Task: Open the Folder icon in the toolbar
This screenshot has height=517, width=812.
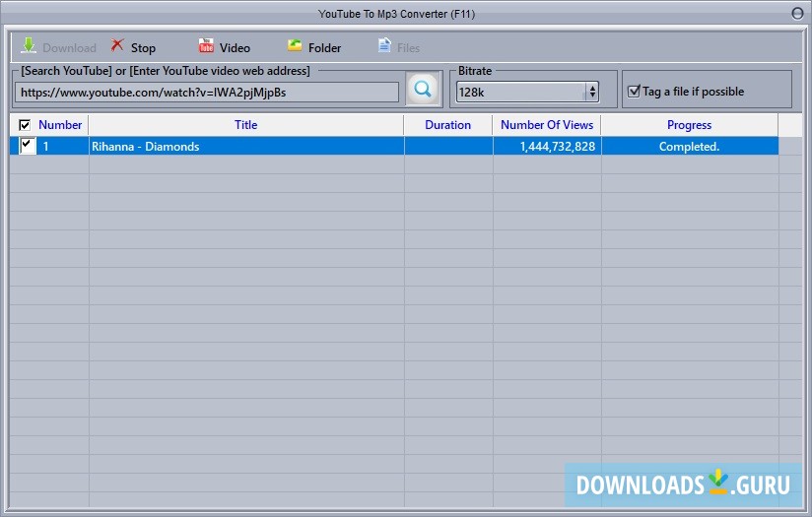Action: pyautogui.click(x=295, y=45)
